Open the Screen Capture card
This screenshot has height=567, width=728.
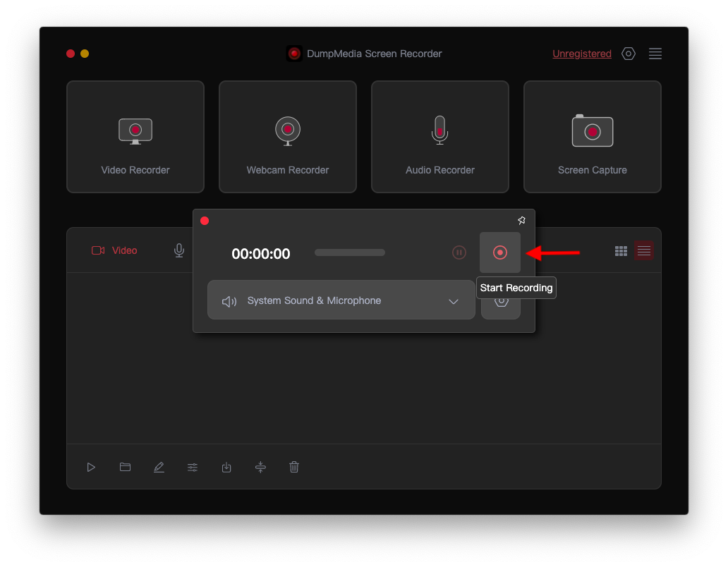[592, 136]
